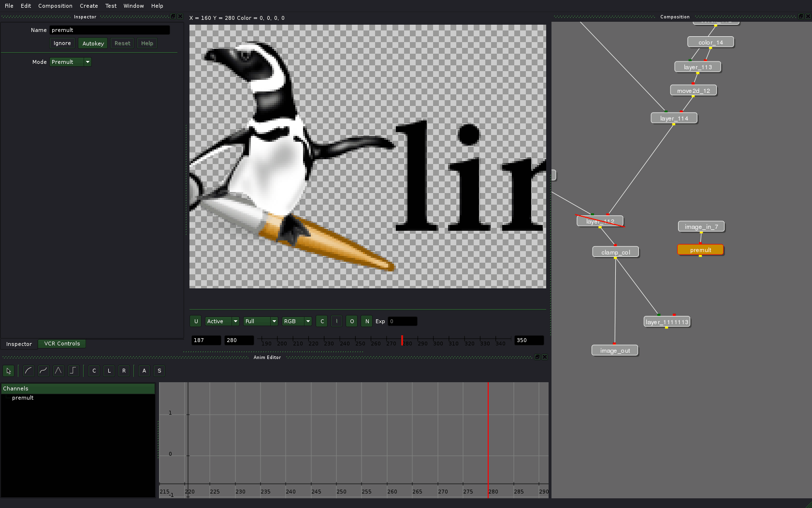
Task: Open the Create menu
Action: [x=89, y=6]
